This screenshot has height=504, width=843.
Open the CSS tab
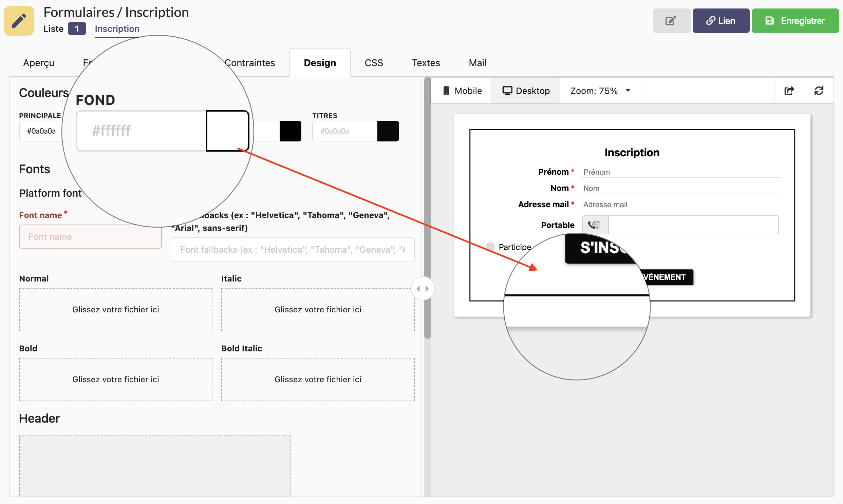click(373, 63)
